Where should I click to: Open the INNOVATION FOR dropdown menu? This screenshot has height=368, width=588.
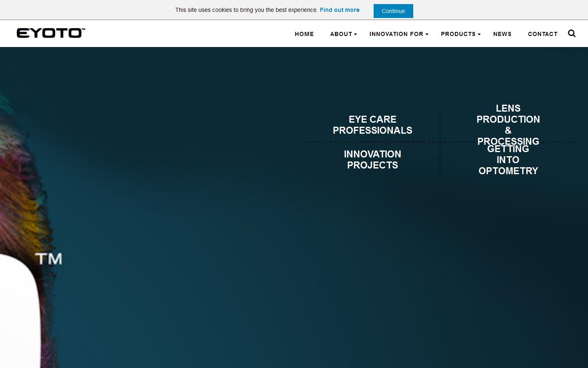point(396,34)
